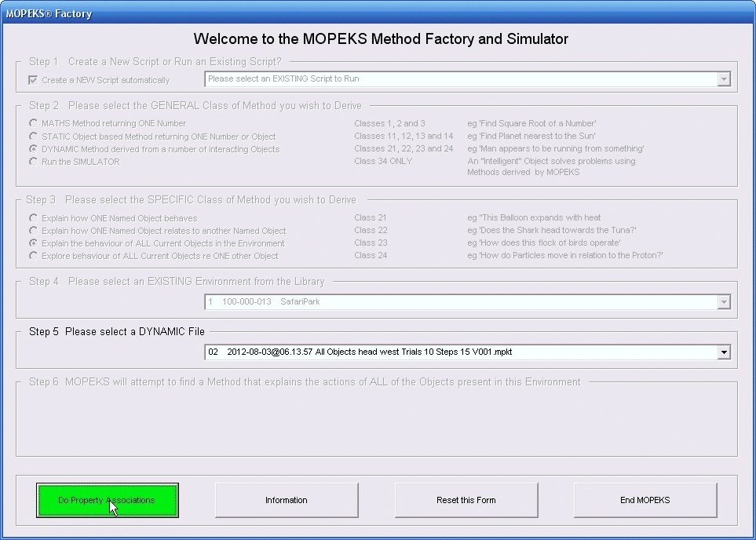Click 'Class 24' label in Step 3

(x=371, y=255)
